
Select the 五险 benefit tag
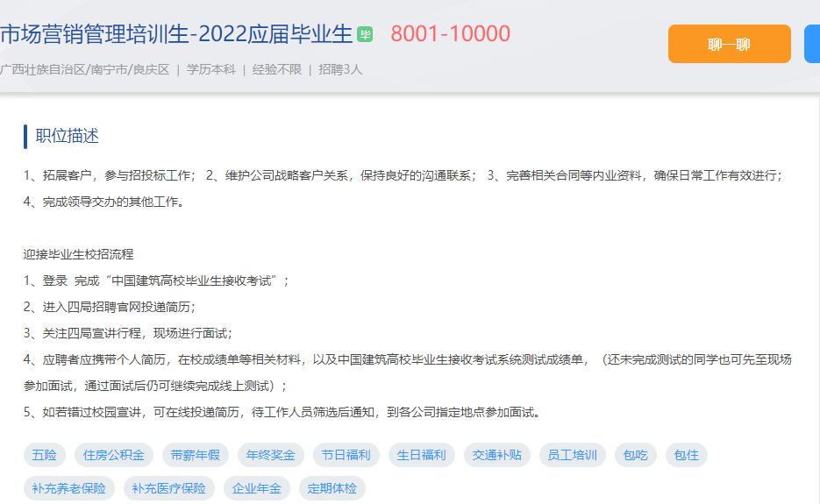click(x=45, y=456)
